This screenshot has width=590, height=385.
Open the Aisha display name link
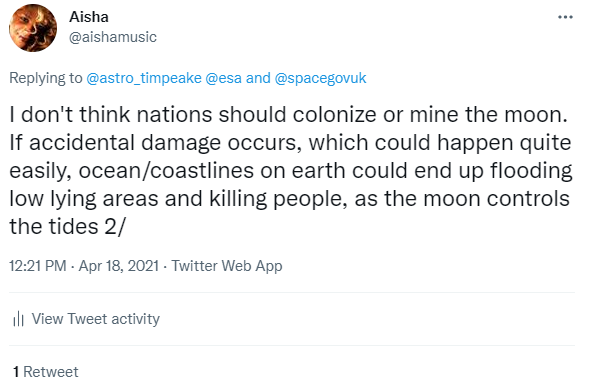tap(89, 17)
